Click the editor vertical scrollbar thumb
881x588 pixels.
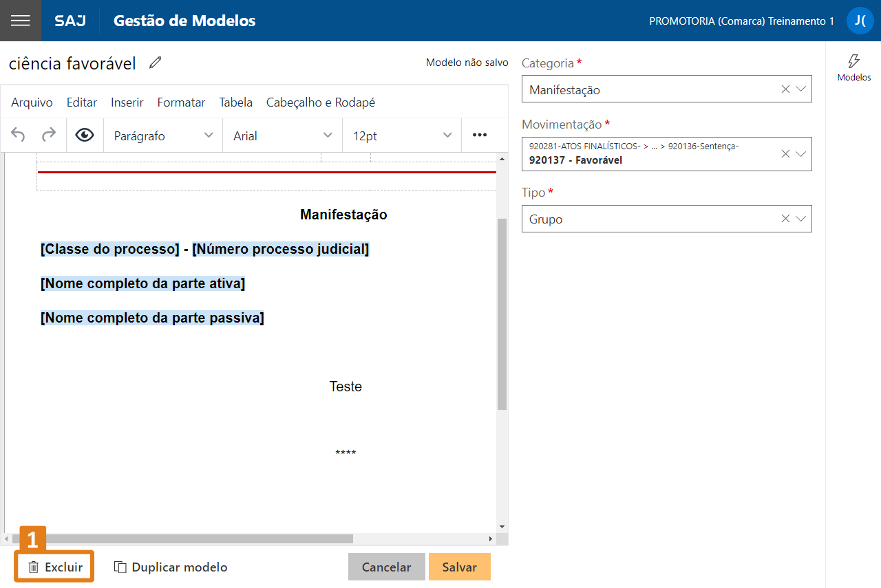click(x=502, y=313)
